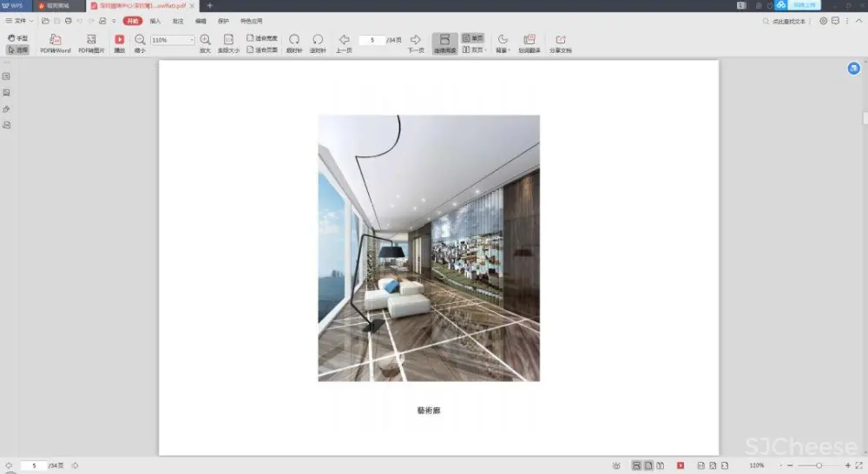This screenshot has width=868, height=474.
Task: Toggle single page layout in status bar
Action: (648, 465)
